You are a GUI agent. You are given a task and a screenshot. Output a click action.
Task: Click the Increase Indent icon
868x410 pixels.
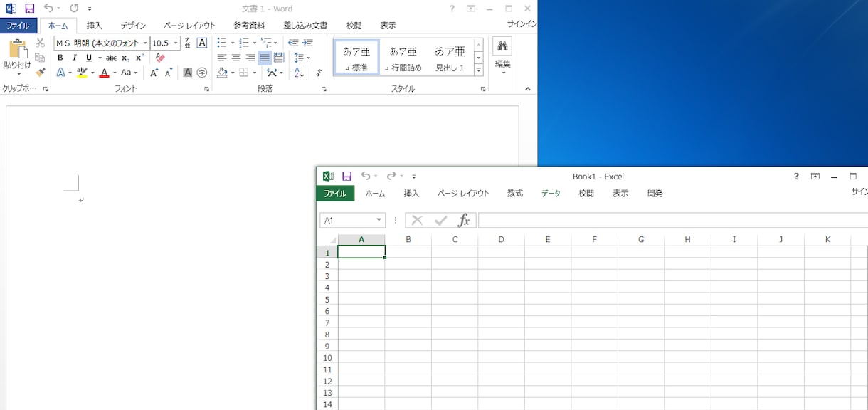[307, 43]
